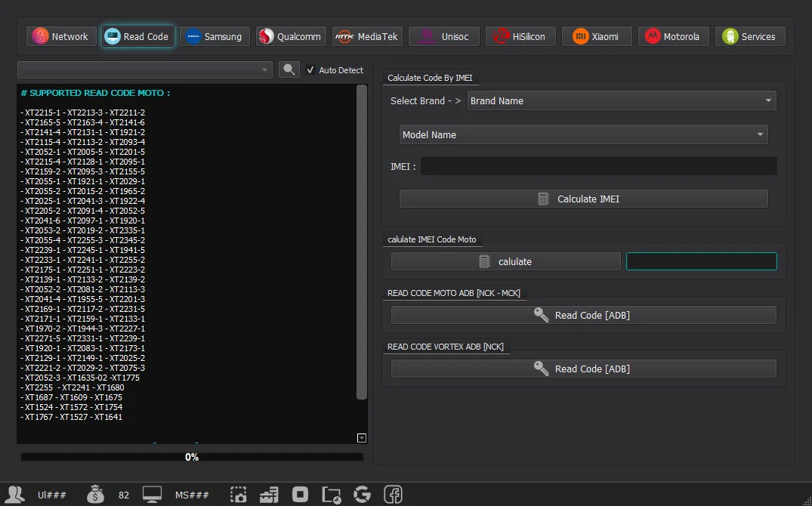Click the READ CODE VORTEX ADB [NCK] label
The width and height of the screenshot is (812, 506).
point(446,347)
